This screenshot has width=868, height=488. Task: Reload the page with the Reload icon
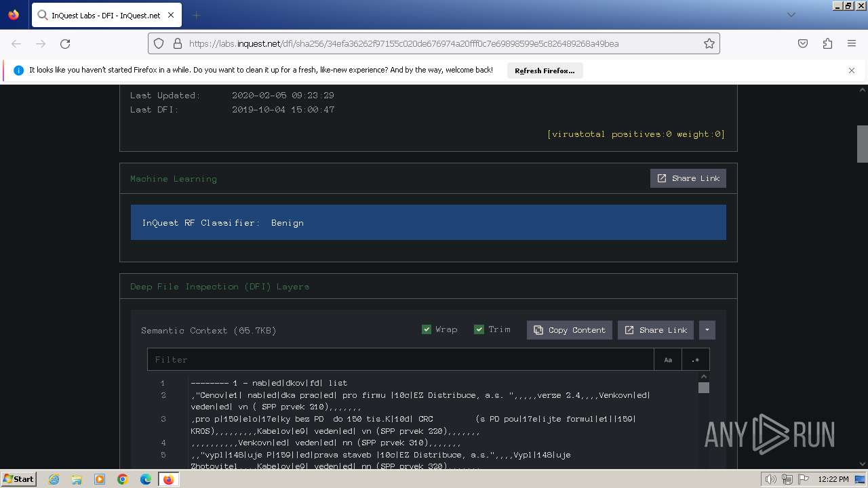65,43
